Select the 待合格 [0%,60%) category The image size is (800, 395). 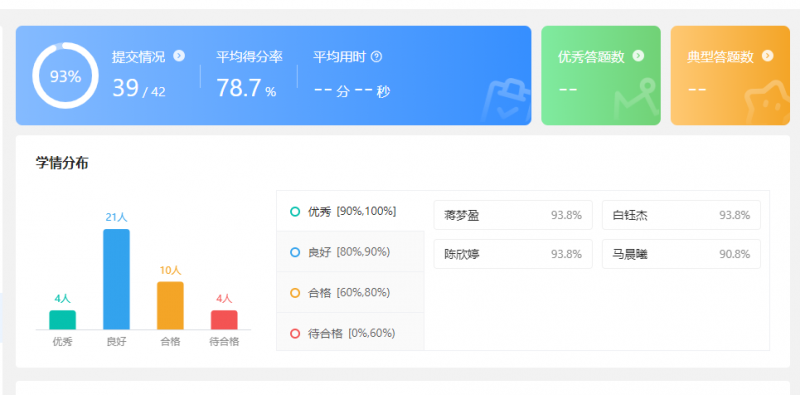(x=351, y=333)
